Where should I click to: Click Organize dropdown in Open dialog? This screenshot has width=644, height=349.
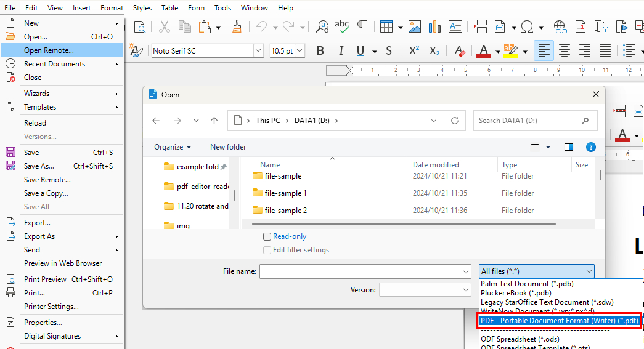point(173,147)
